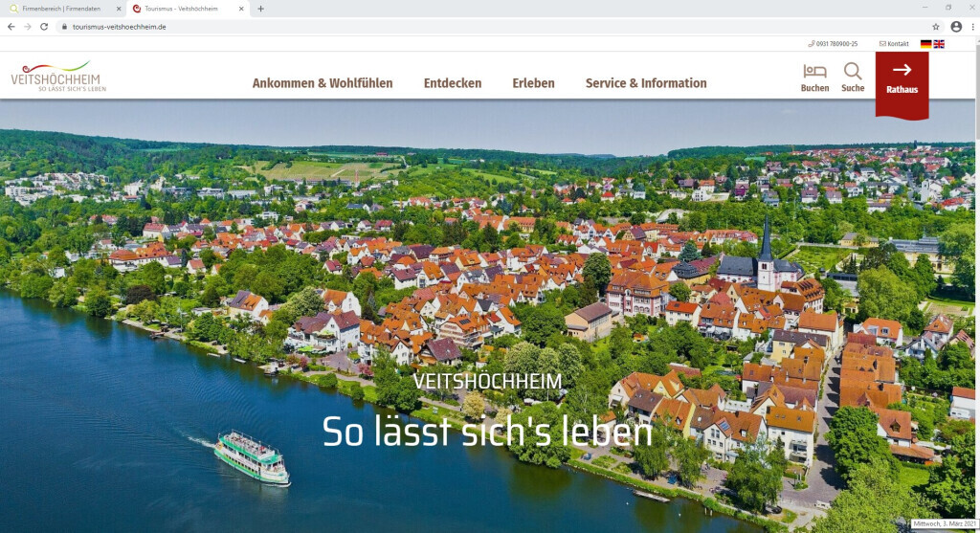
Task: Go back with browser back arrow
Action: [11, 27]
